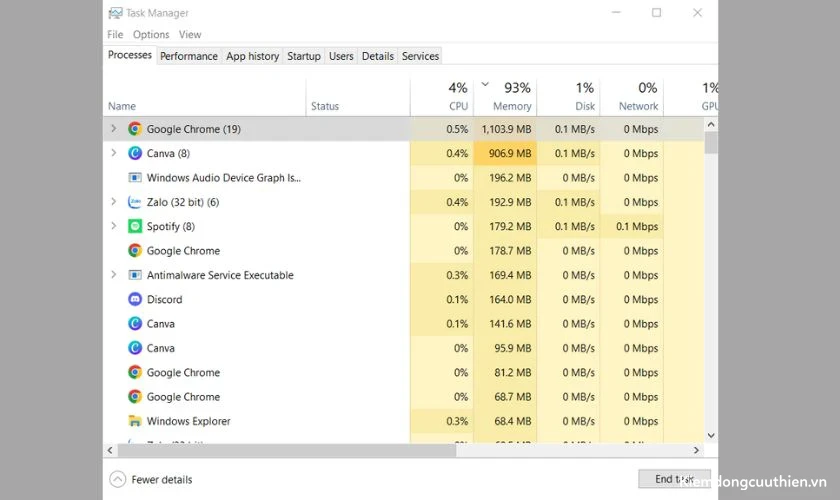
Task: Switch to the Performance tab
Action: pyautogui.click(x=189, y=56)
